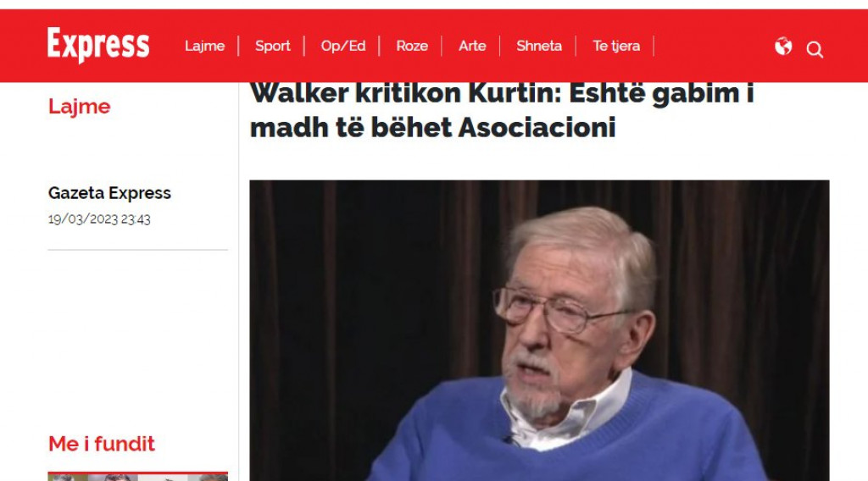Open the Lajme menu item
868x481 pixels.
pyautogui.click(x=205, y=46)
